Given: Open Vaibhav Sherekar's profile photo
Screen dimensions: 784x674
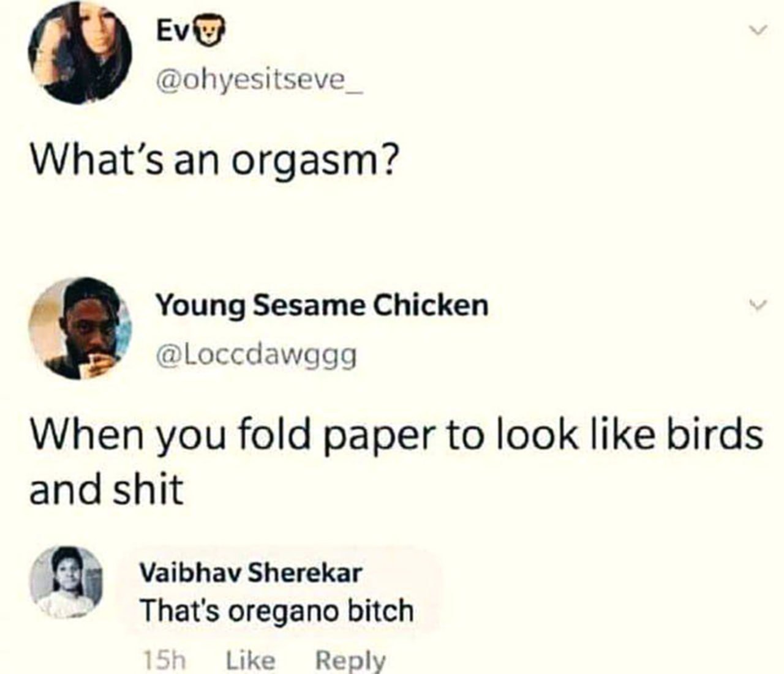Looking at the screenshot, I should pos(67,582).
